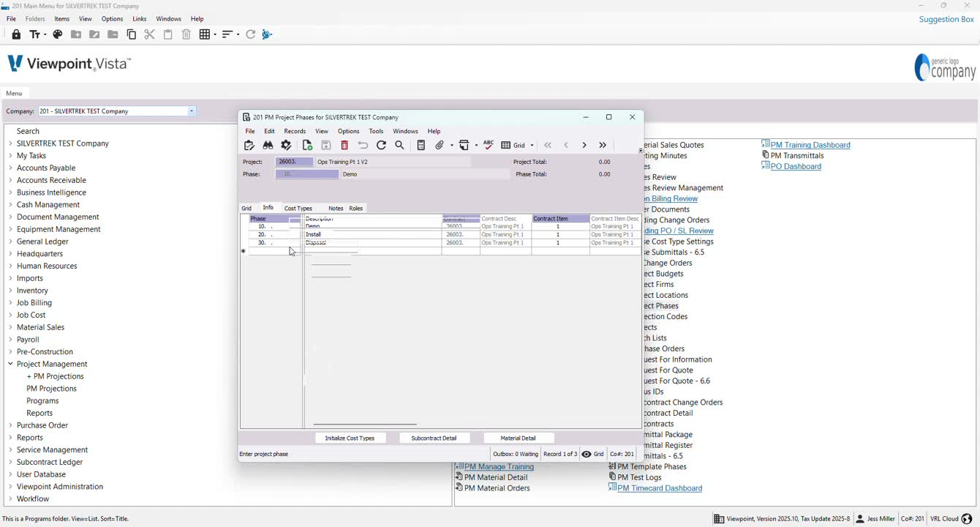Viewport: 980px width, 527px height.
Task: Switch to the Roles tab
Action: click(356, 209)
